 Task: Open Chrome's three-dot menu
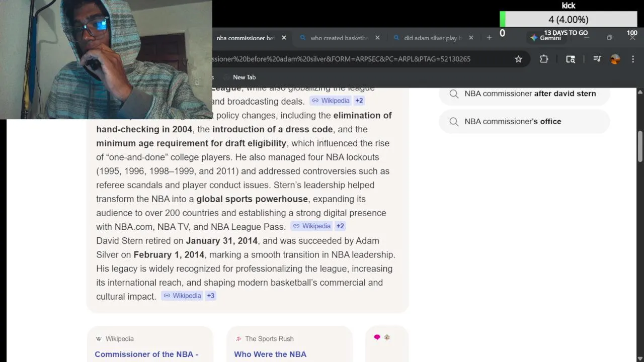click(x=633, y=59)
